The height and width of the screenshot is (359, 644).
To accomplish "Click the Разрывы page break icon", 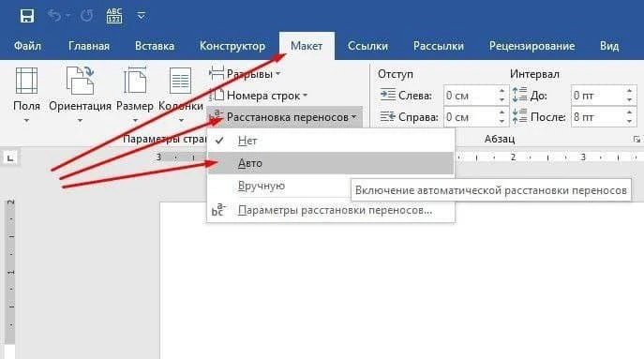I will [x=217, y=73].
